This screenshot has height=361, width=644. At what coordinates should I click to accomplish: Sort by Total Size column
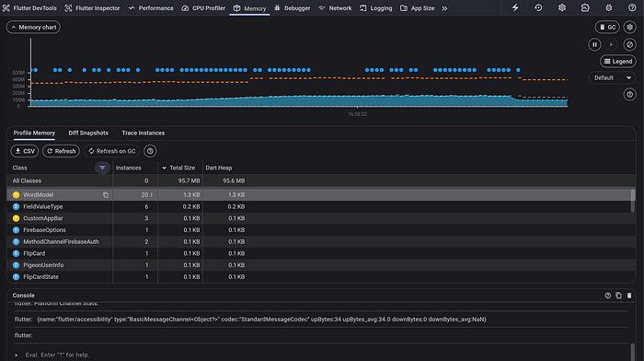point(178,168)
